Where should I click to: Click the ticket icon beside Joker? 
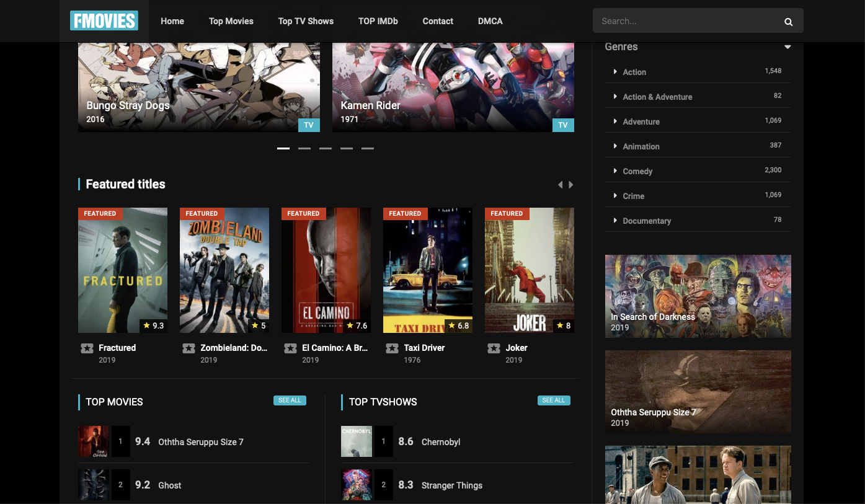[494, 348]
